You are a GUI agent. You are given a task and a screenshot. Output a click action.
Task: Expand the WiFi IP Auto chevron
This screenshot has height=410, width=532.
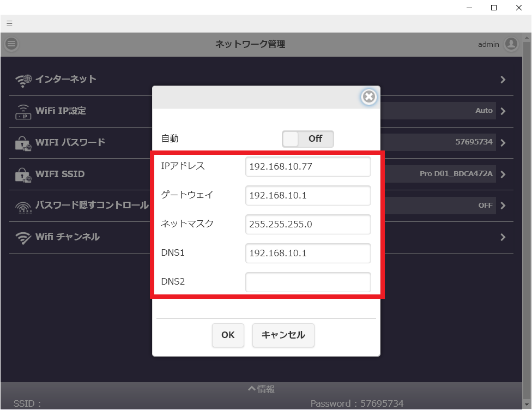(503, 111)
